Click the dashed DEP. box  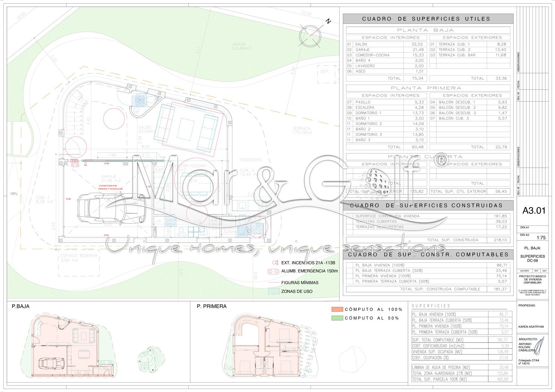[327, 73]
